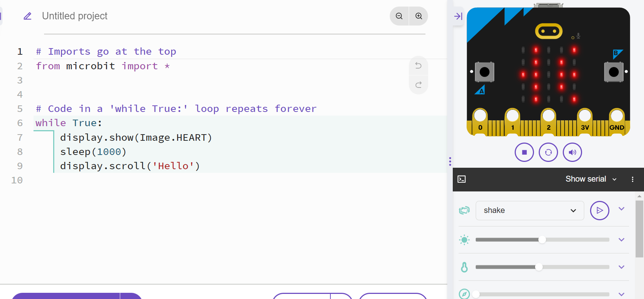This screenshot has height=299, width=644.
Task: Click 'display.show(Image.HEART)' code line
Action: tap(136, 137)
